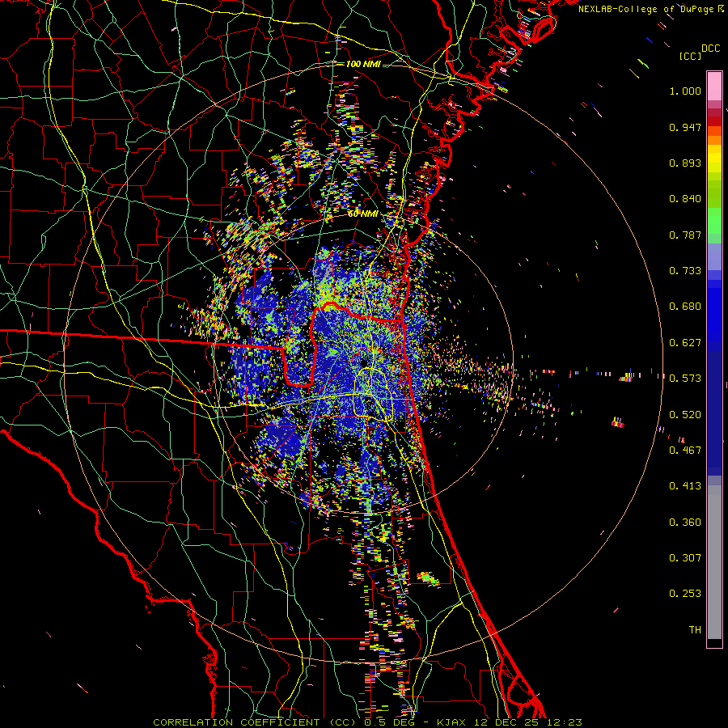Select the 0.413 legend value

(x=685, y=486)
